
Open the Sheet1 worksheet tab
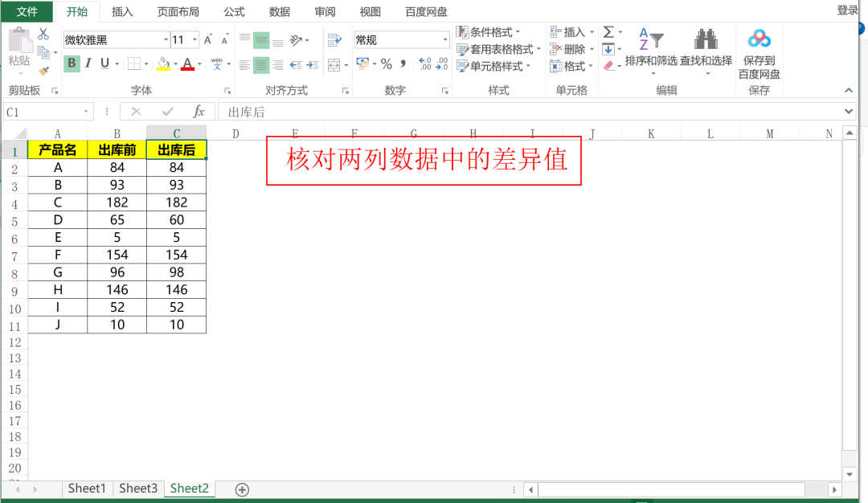tap(86, 488)
